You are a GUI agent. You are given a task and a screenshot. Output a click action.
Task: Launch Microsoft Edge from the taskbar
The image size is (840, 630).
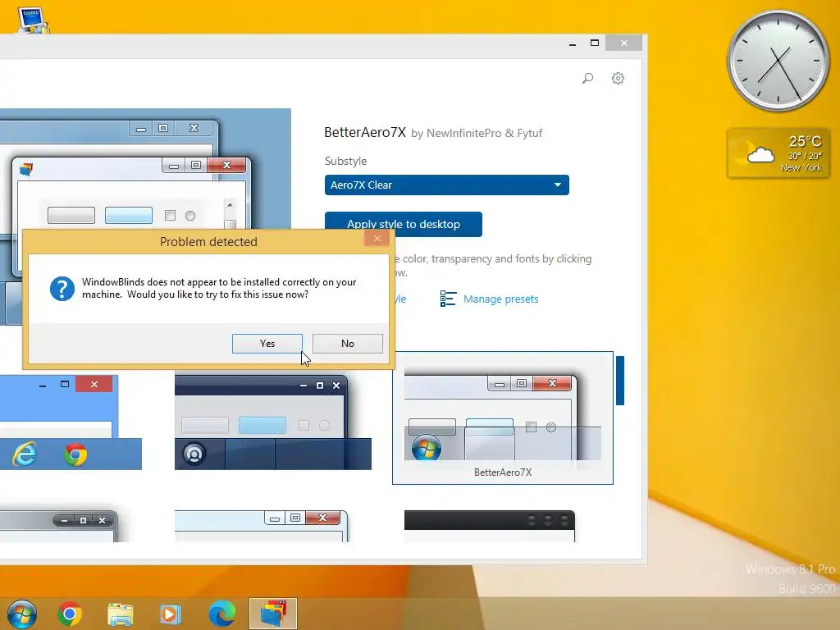tap(221, 614)
